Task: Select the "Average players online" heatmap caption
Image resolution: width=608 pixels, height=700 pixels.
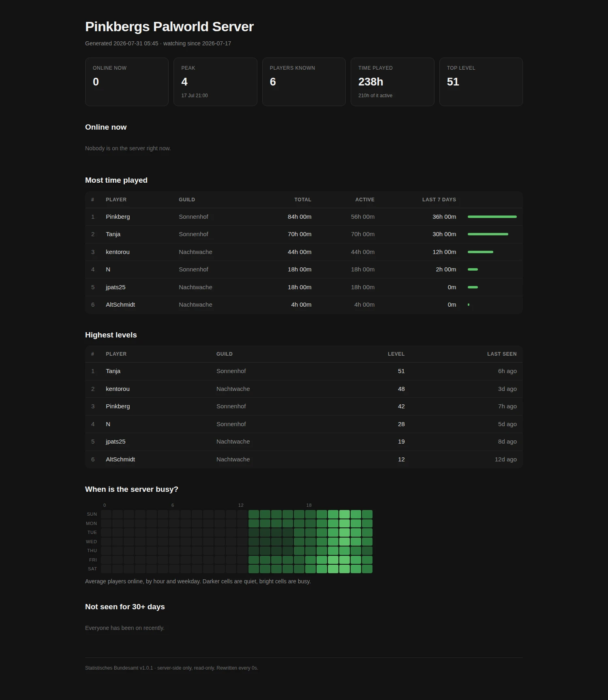Action: pos(198,581)
